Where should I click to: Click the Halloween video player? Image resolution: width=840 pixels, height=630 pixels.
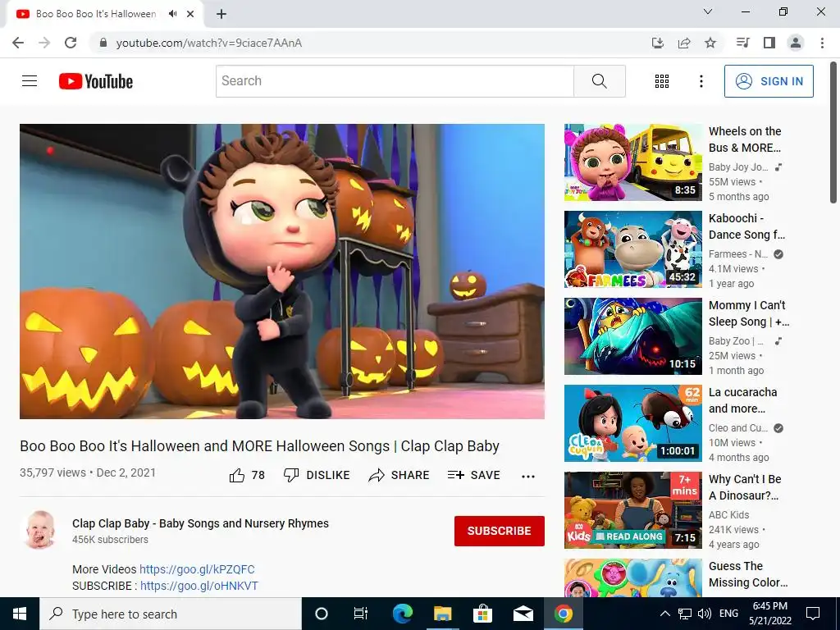(282, 271)
